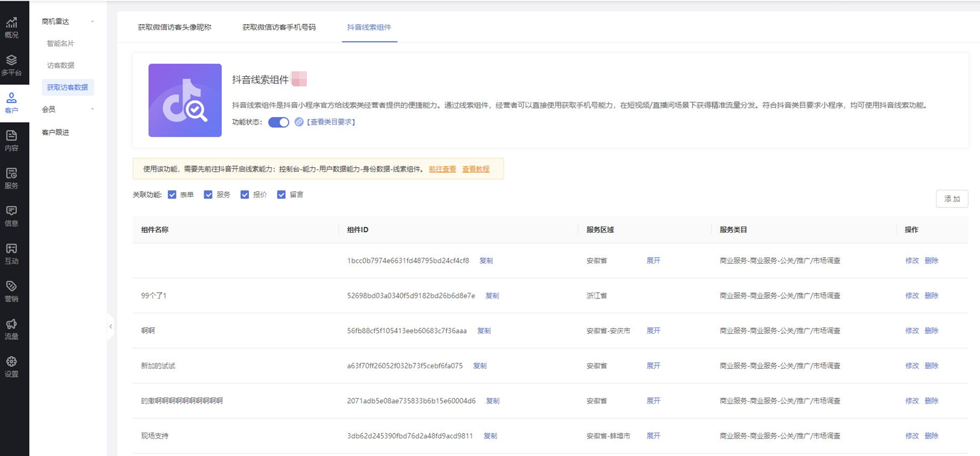This screenshot has width=980, height=456.
Task: Click the 安徽省-安庆市 region cell
Action: [608, 330]
